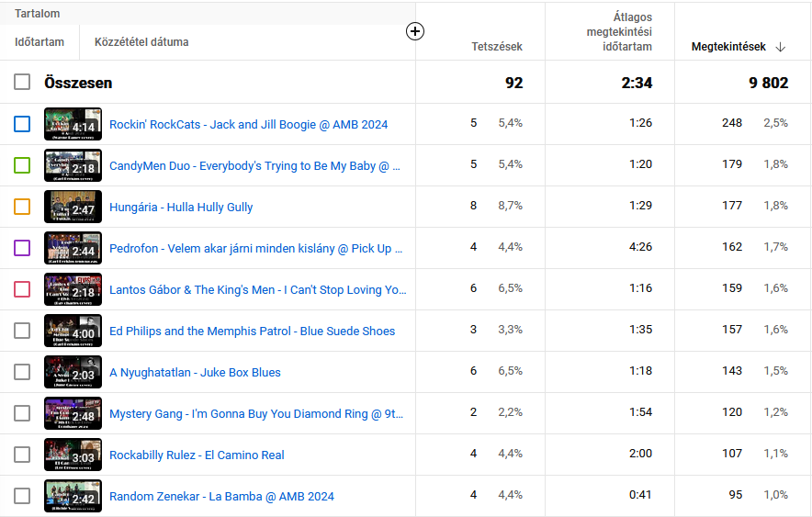Toggle the Összesen checkbox
This screenshot has height=517, width=812.
point(22,83)
